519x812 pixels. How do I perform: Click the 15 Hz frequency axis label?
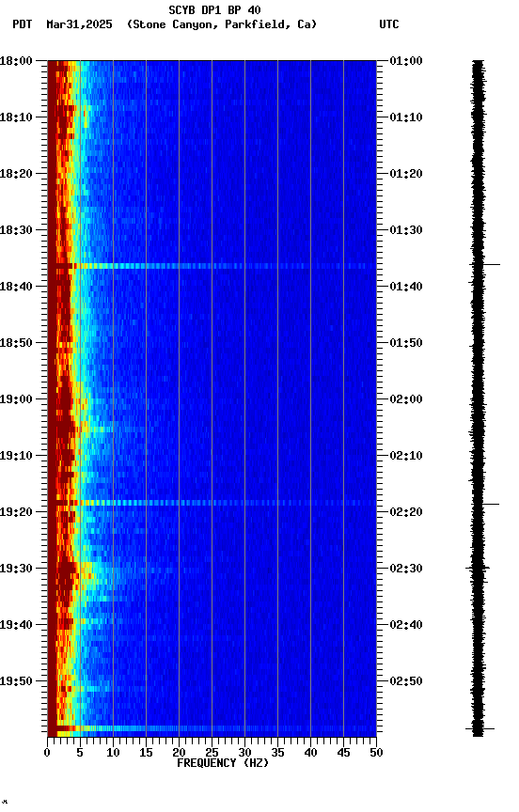(146, 753)
